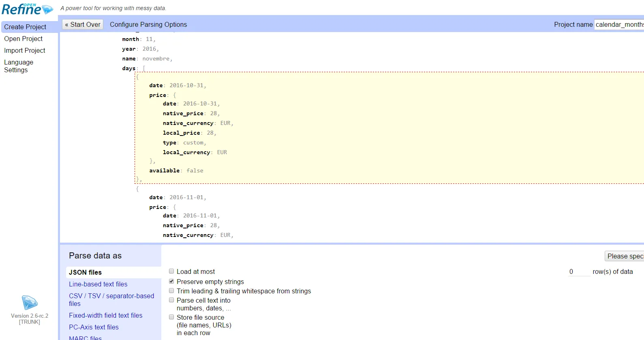The width and height of the screenshot is (644, 340).
Task: Click the Start Over button
Action: point(83,24)
